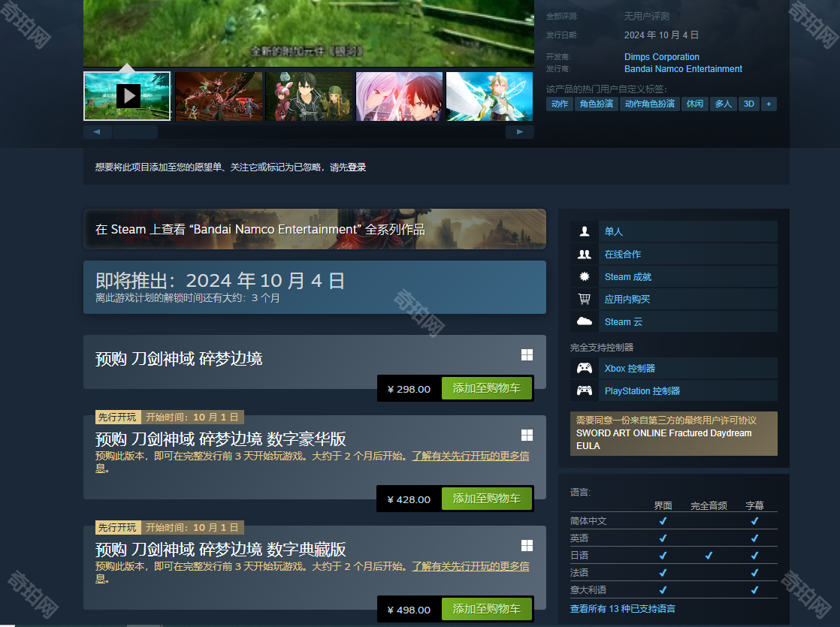Open the blonde fairy character thumbnail
This screenshot has height=627, width=840.
pos(490,96)
